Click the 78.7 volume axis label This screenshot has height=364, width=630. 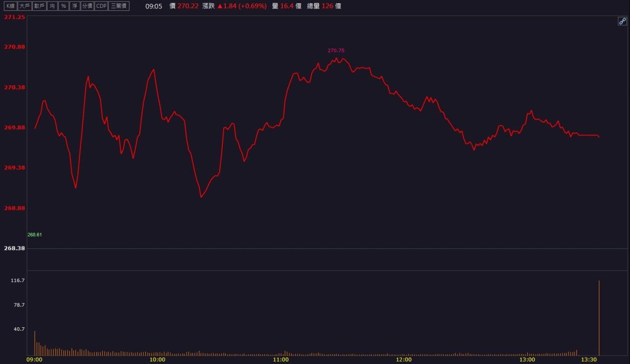click(x=19, y=305)
